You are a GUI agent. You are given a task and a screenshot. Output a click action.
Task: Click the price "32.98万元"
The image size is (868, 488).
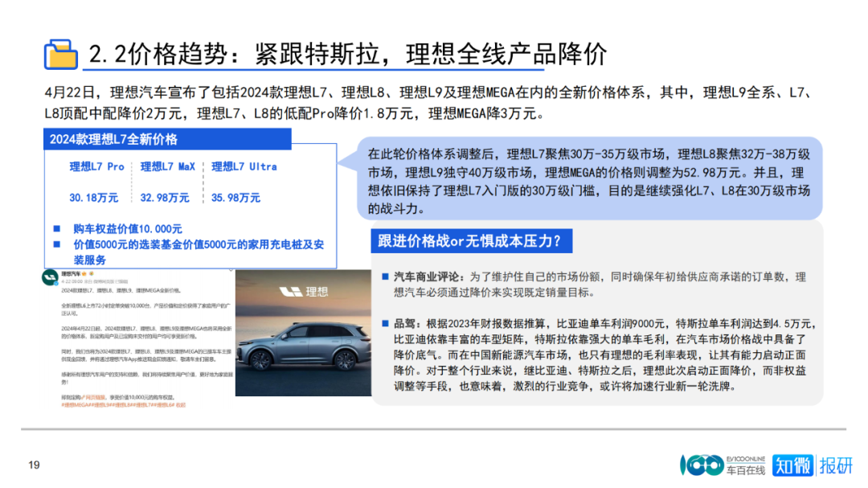165,198
